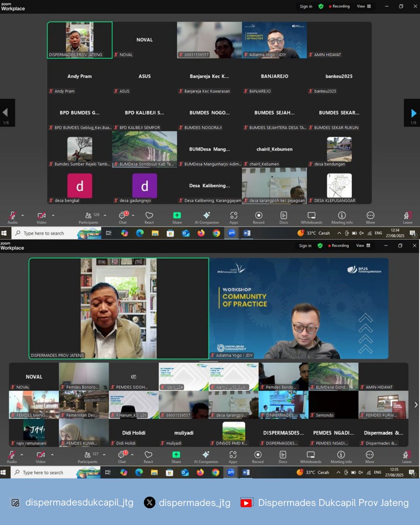
Task: Click Leave in the gallery-view Zoom window
Action: tap(407, 217)
